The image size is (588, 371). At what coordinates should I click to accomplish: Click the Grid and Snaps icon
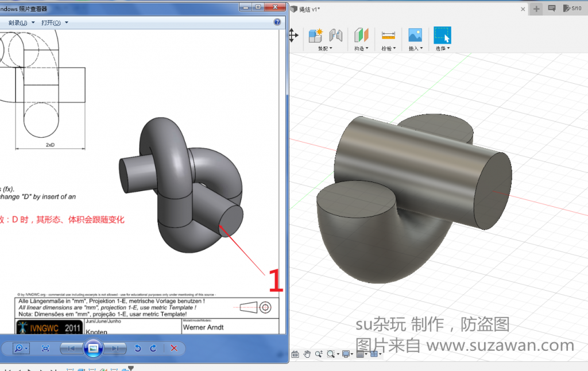pos(360,354)
